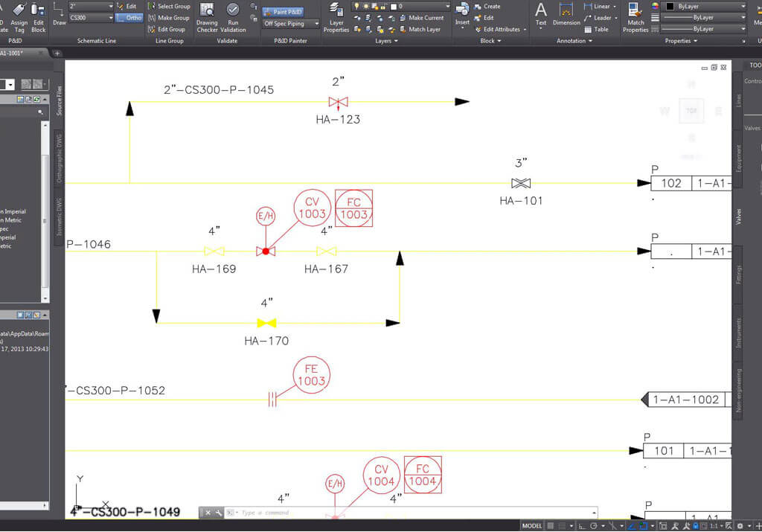Open the CS300 spec dropdown

91,18
